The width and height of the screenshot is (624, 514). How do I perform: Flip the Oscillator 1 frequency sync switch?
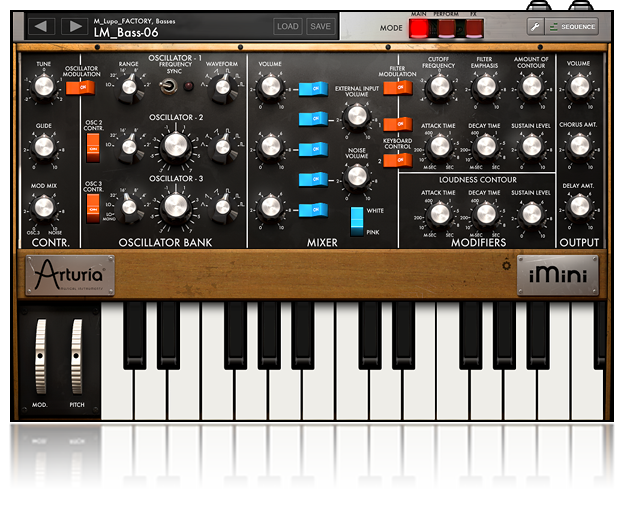[169, 86]
